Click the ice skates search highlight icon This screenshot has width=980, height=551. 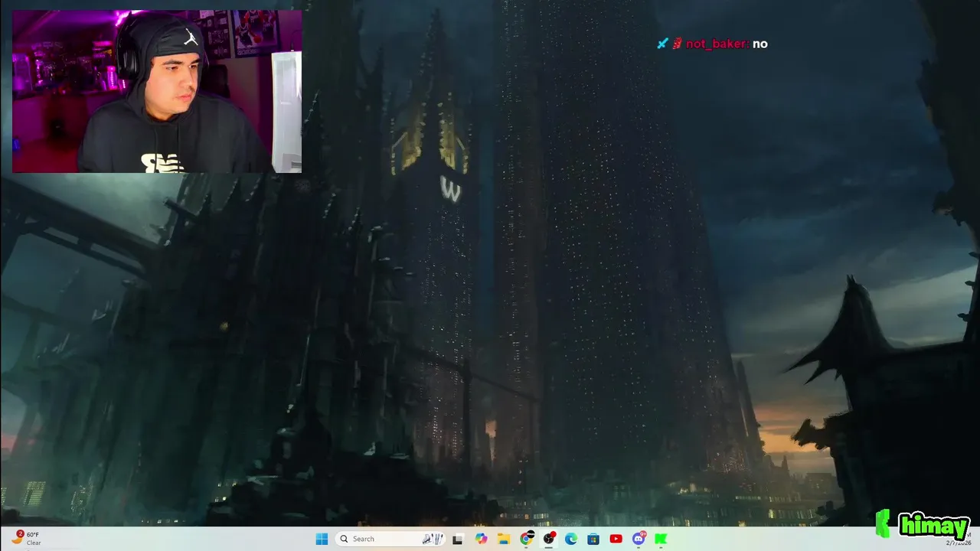point(433,539)
